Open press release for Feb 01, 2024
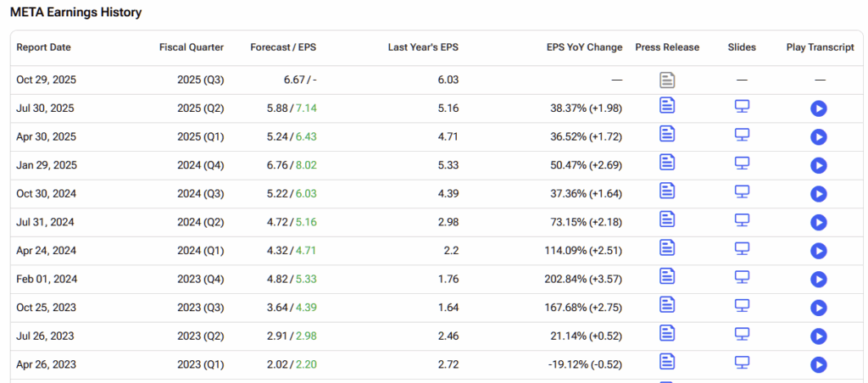Image resolution: width=868 pixels, height=383 pixels. tap(667, 276)
